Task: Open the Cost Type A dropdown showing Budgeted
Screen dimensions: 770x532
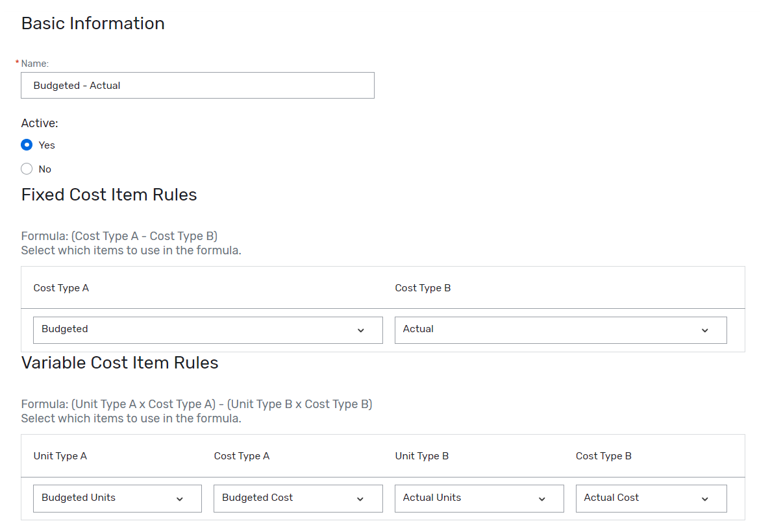Action: click(x=208, y=330)
